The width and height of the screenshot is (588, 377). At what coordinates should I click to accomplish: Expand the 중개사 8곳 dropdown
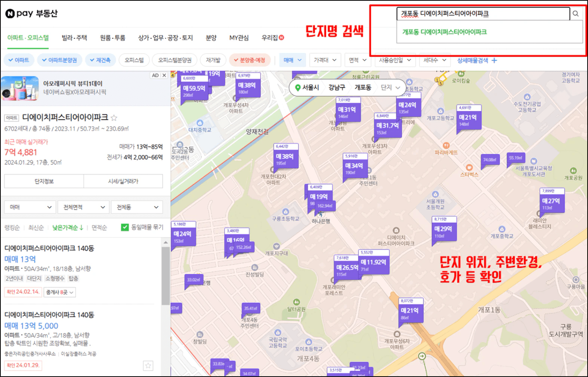(59, 292)
